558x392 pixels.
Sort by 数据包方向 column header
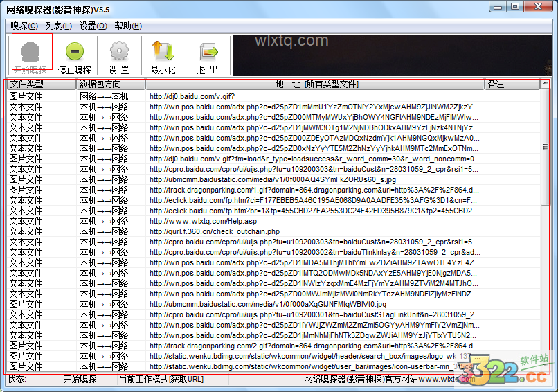click(111, 84)
